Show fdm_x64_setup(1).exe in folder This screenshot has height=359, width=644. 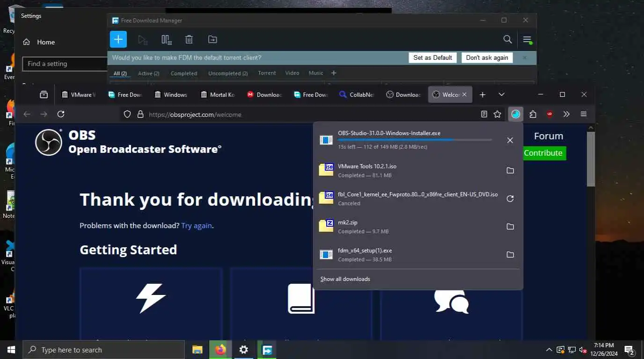(x=510, y=255)
